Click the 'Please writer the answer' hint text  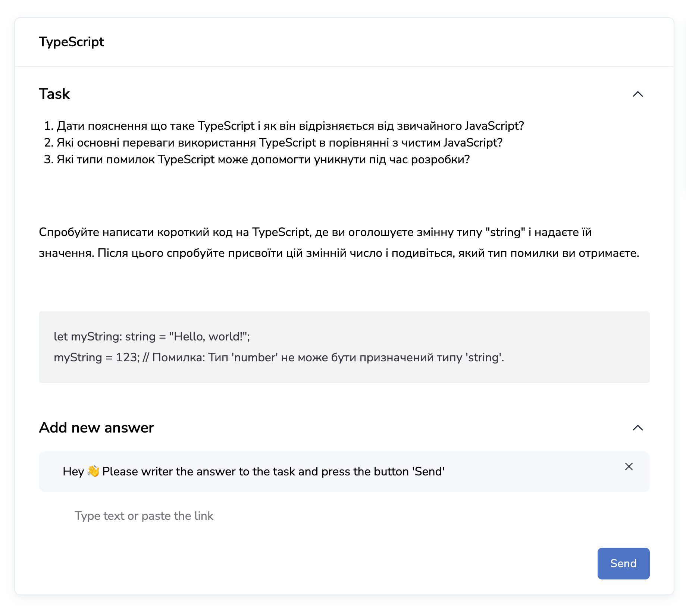273,472
